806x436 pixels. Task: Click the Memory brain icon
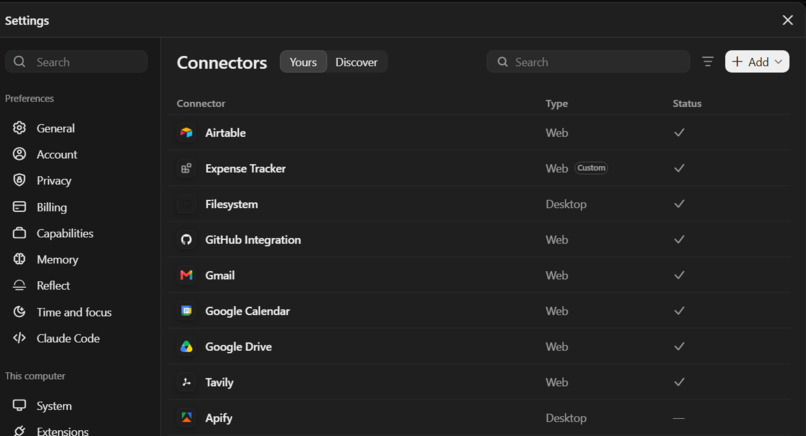coord(20,259)
